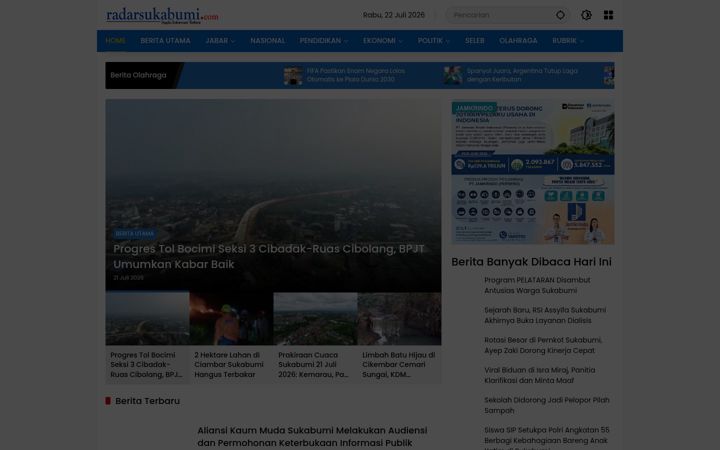This screenshot has width=720, height=450.
Task: Click the search magnifier icon
Action: point(560,15)
